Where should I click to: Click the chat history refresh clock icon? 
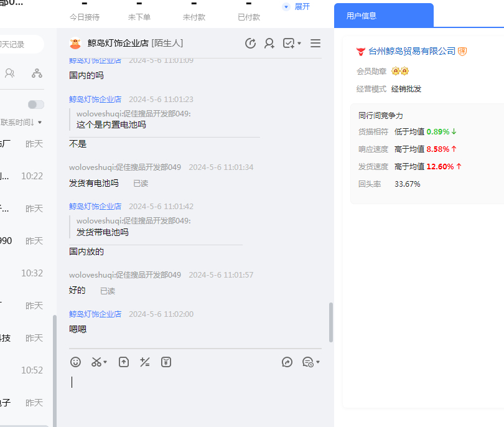point(250,43)
